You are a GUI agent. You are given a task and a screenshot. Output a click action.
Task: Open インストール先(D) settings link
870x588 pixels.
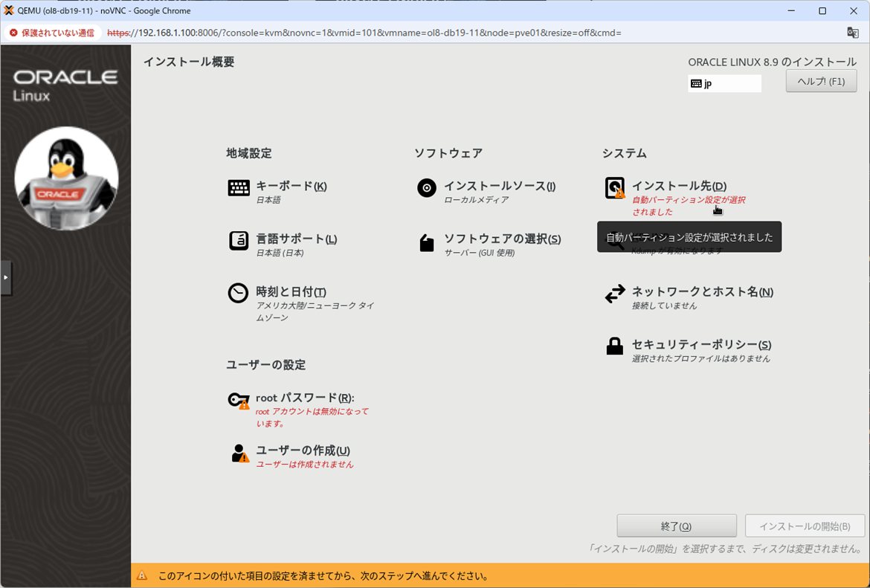(679, 186)
